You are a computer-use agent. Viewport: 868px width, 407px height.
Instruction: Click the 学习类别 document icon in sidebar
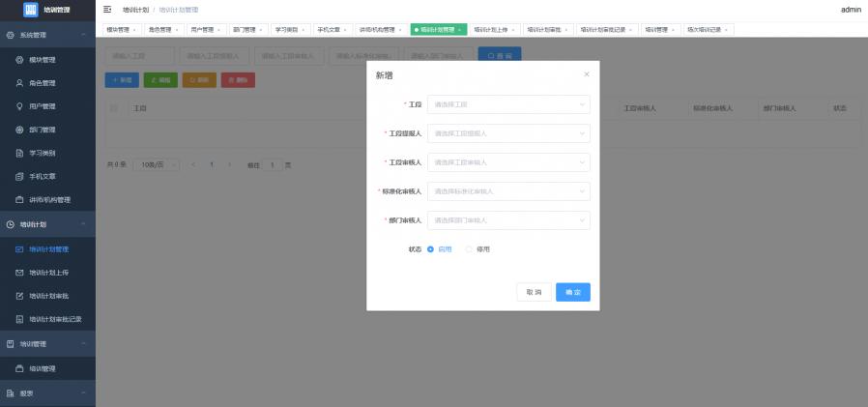19,153
